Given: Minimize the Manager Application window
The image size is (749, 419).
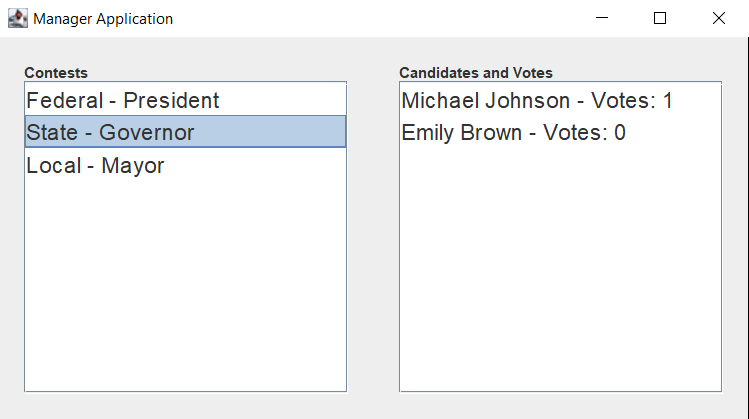Looking at the screenshot, I should 602,18.
